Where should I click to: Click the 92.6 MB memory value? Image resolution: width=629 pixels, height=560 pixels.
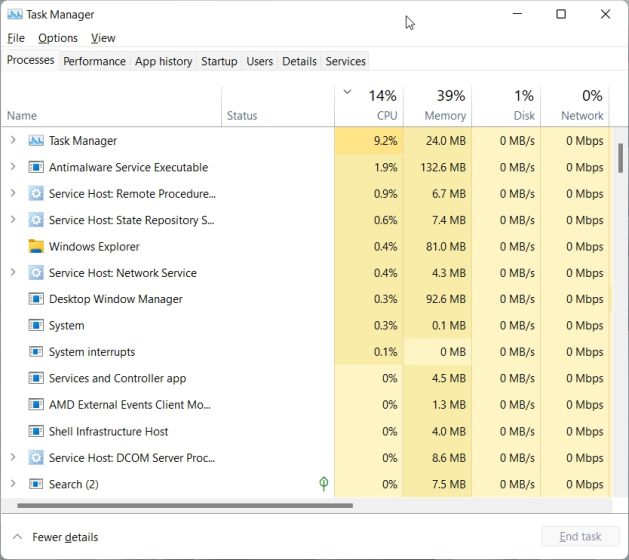coord(446,299)
